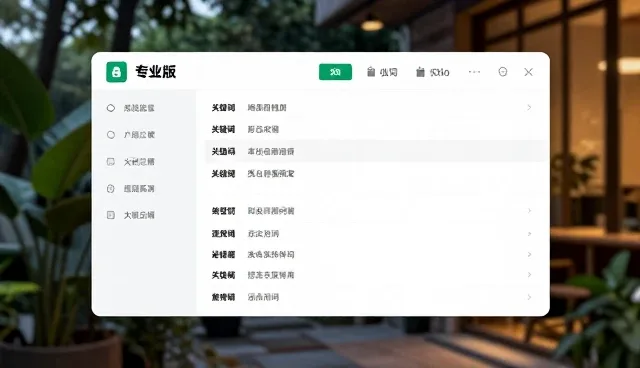
Task: Click the text label next to clipboard icon
Action: tap(389, 72)
